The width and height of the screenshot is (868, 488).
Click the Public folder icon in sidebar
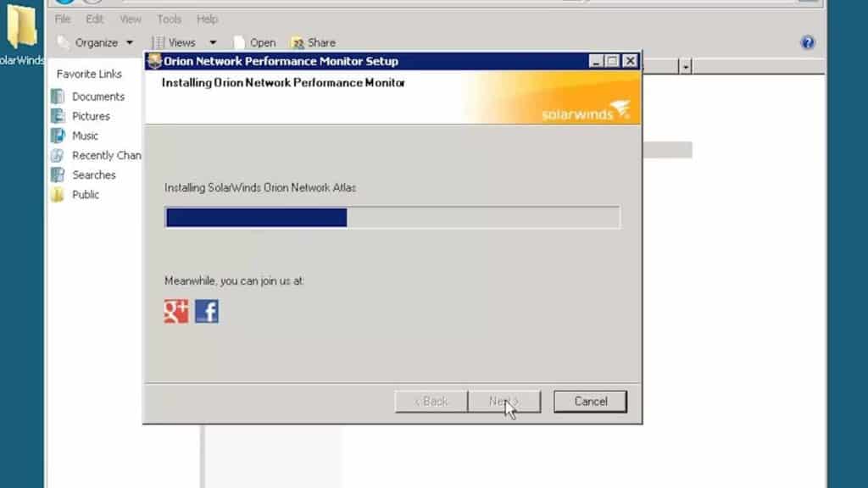click(x=58, y=195)
